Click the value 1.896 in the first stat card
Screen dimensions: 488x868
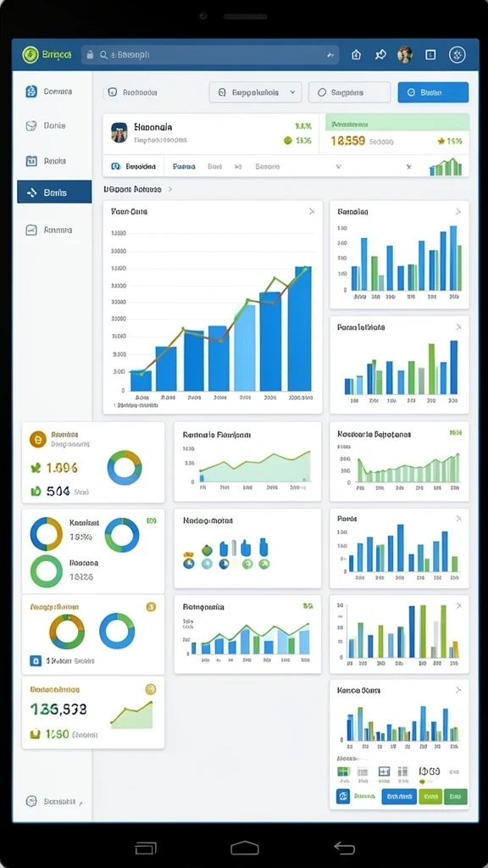[x=62, y=468]
